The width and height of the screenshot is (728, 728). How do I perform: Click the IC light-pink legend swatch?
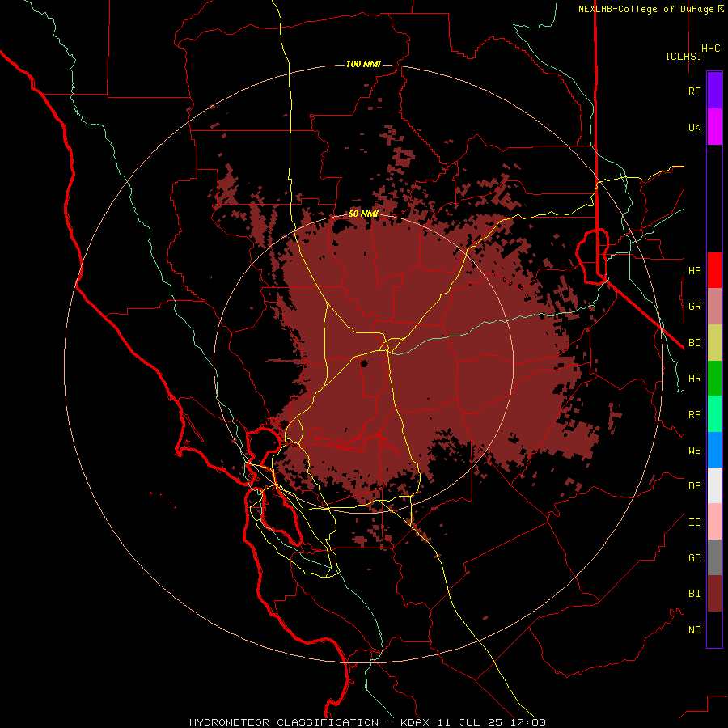tap(714, 522)
